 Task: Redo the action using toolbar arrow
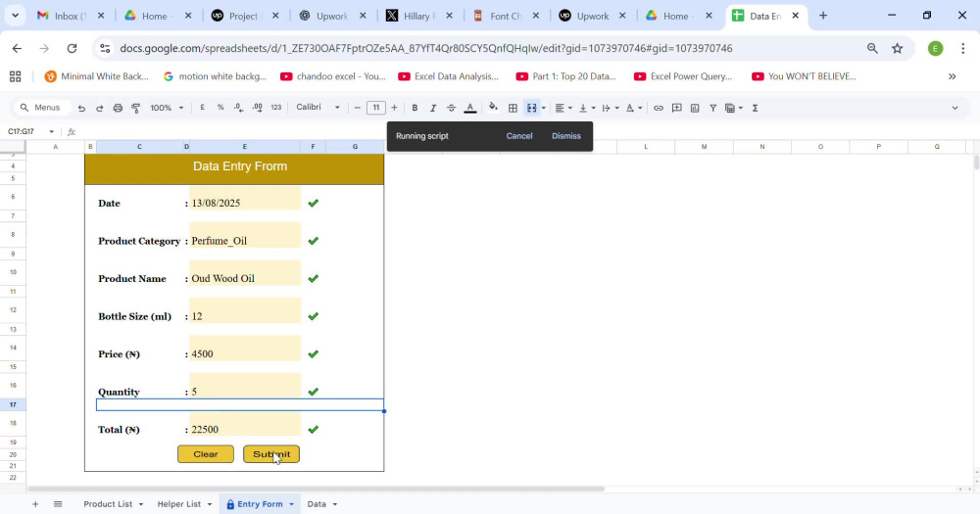tap(99, 108)
